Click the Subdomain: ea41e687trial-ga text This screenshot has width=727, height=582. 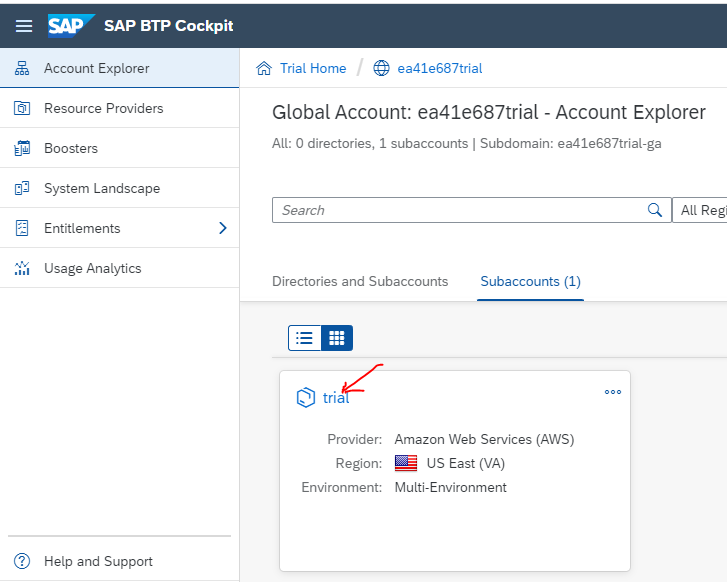[570, 143]
